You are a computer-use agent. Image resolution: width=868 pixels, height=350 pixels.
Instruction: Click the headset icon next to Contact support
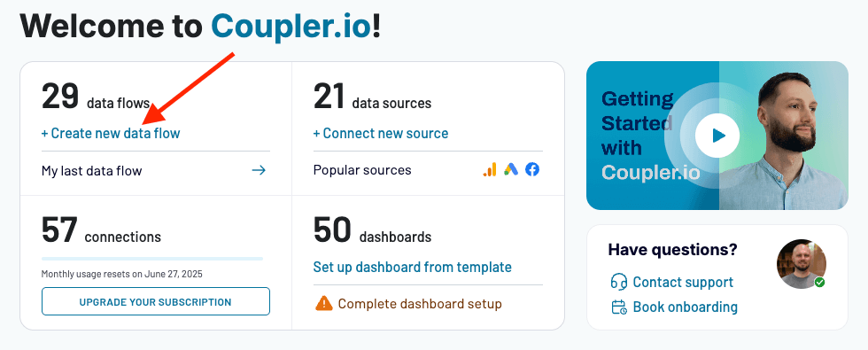point(618,282)
